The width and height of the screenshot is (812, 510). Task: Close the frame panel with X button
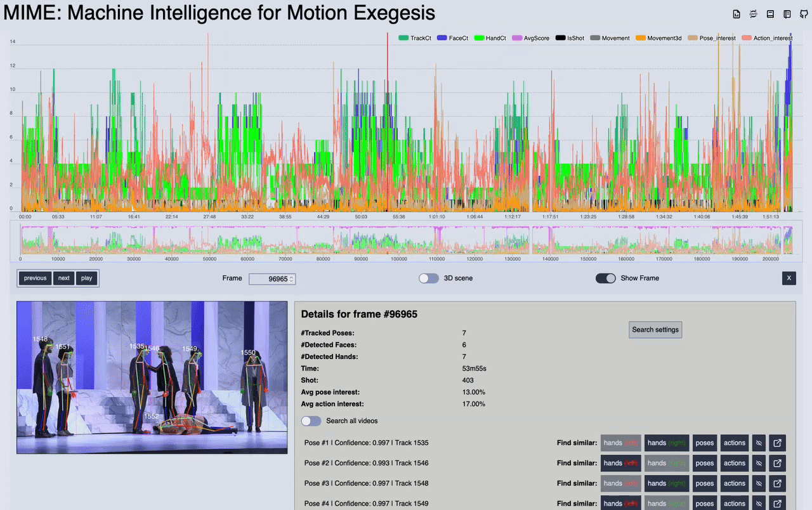[x=789, y=278]
